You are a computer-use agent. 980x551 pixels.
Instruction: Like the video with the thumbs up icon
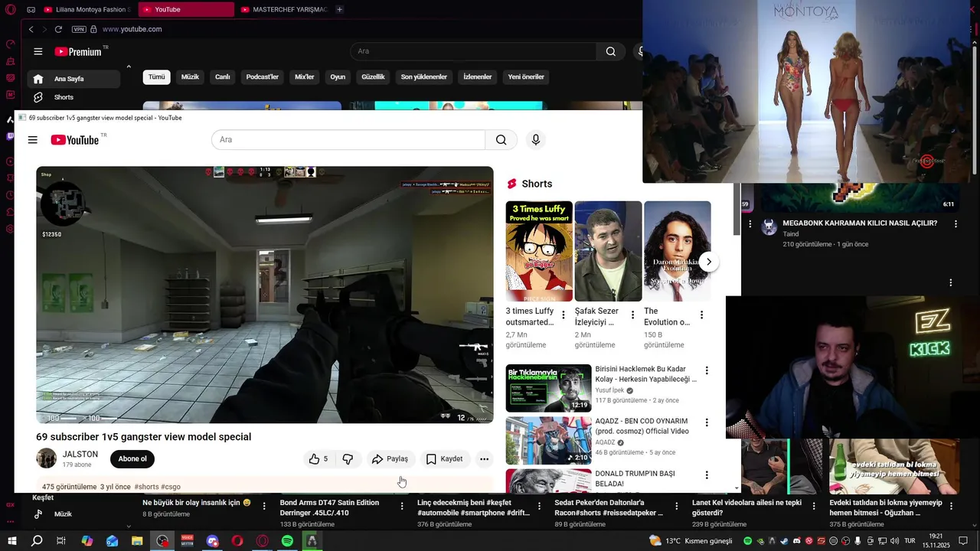coord(318,459)
